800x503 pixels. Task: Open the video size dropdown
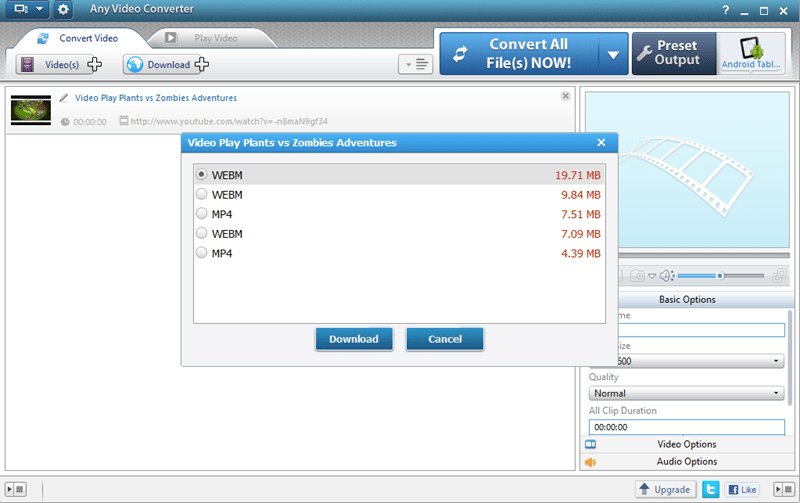coord(701,361)
